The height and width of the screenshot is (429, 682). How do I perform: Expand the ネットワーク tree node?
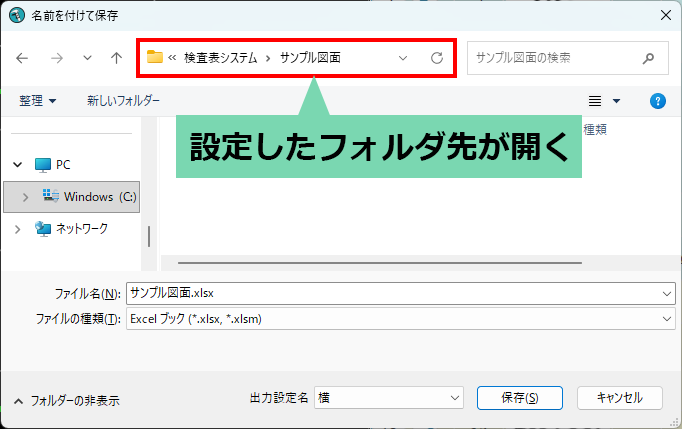17,229
